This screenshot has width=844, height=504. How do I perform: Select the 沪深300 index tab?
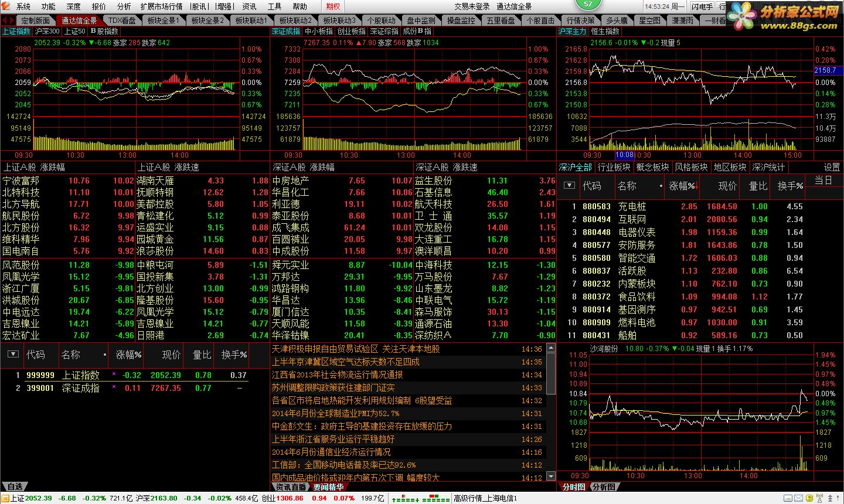coord(47,31)
